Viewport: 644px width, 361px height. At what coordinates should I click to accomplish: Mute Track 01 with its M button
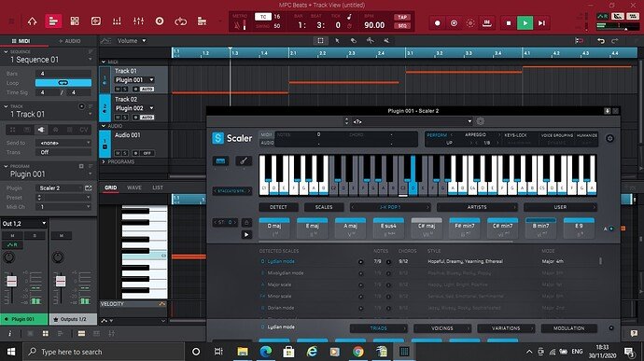[x=118, y=90]
